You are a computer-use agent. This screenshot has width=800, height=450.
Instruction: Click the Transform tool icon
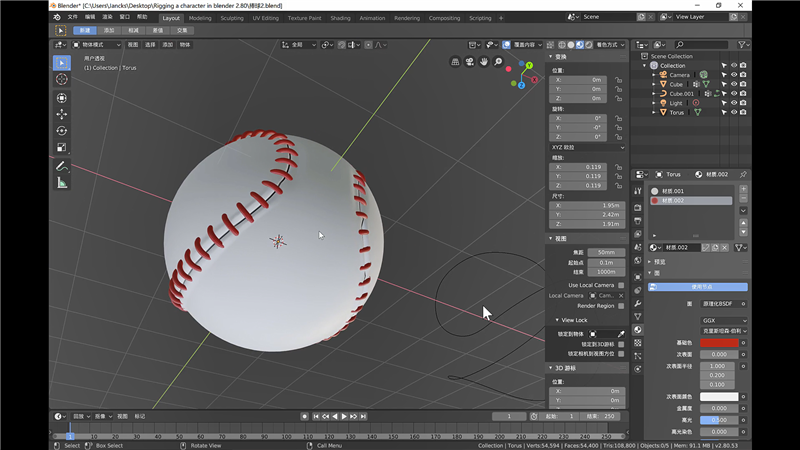click(x=62, y=98)
